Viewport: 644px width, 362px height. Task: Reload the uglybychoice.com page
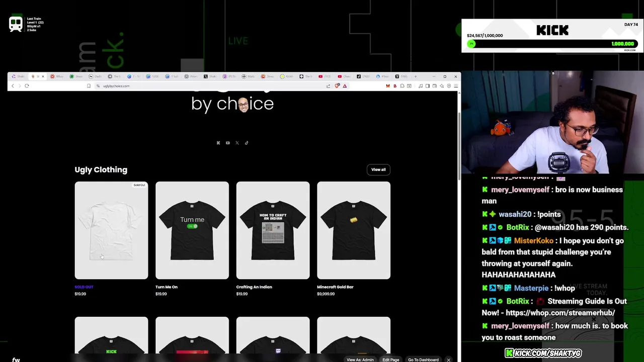[27, 86]
